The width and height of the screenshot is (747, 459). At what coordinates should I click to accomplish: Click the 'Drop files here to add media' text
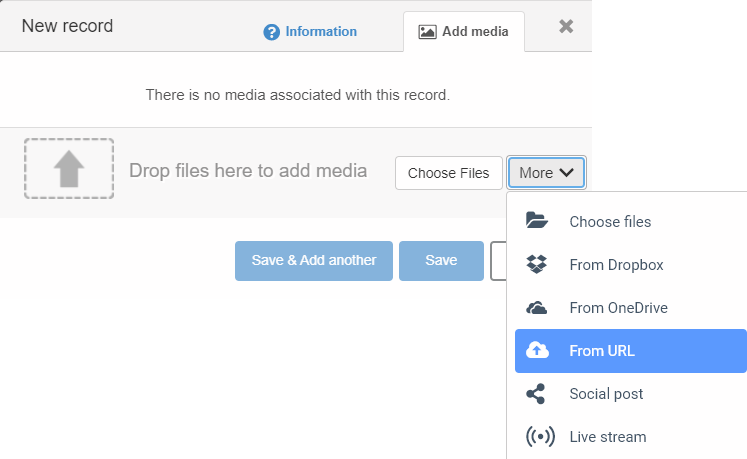[x=248, y=171]
